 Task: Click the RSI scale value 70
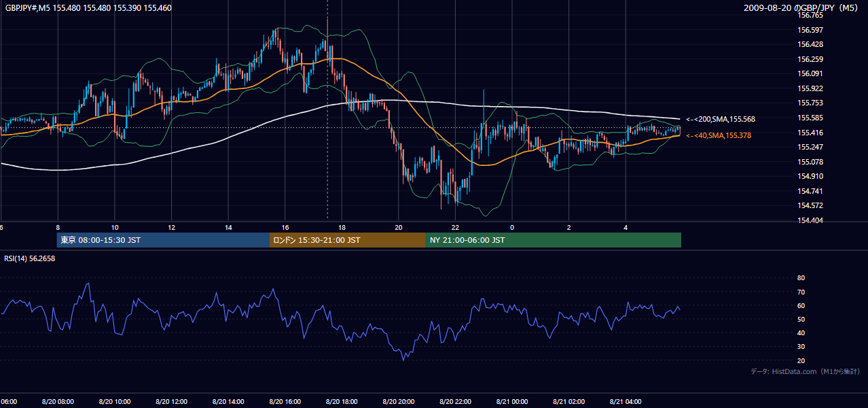click(801, 292)
